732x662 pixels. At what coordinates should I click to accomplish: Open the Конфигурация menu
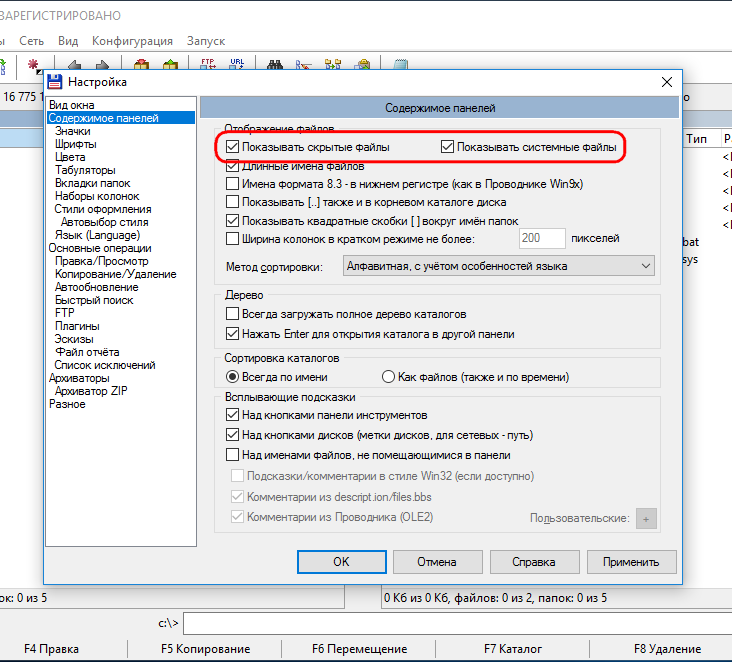pos(132,41)
